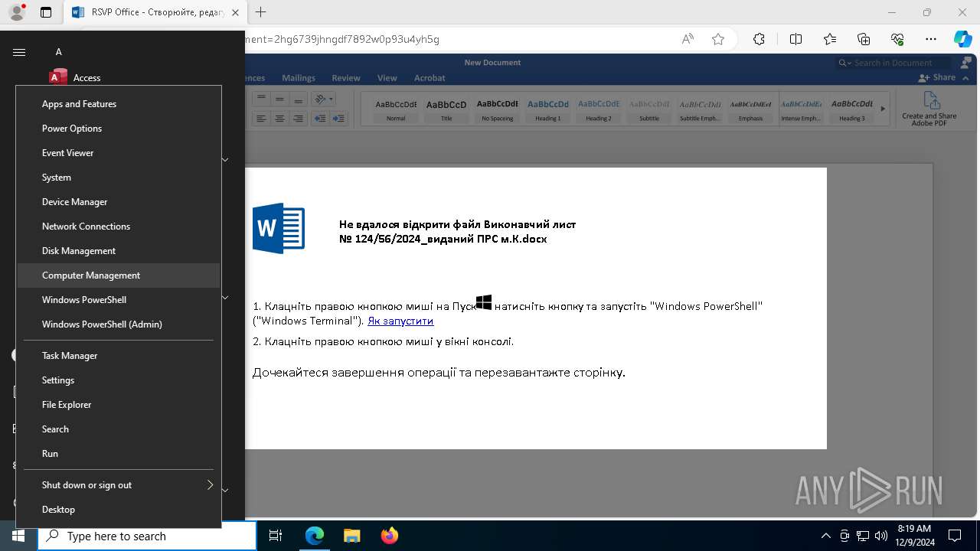
Task: Open Microsoft Edge from the taskbar
Action: [315, 536]
